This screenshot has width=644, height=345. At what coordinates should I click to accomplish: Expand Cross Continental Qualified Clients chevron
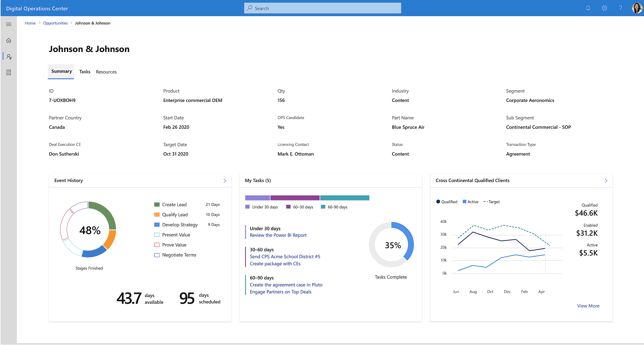(606, 181)
